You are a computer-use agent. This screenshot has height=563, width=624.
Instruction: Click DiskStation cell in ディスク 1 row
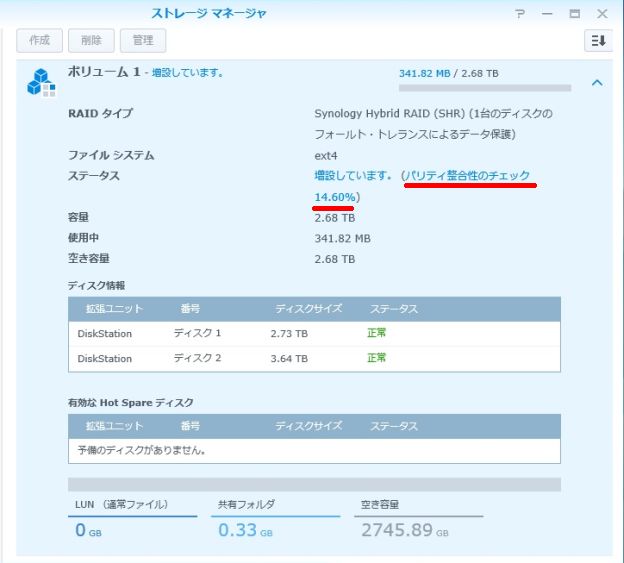click(105, 334)
